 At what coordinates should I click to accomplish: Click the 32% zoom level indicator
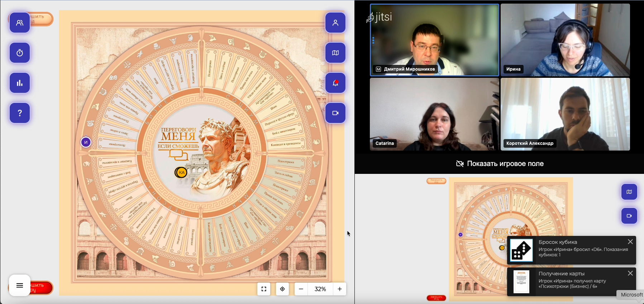(320, 289)
